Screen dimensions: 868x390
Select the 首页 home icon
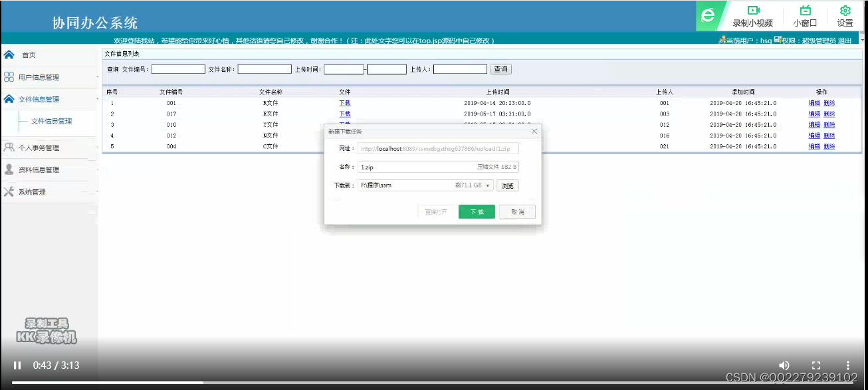click(x=8, y=54)
